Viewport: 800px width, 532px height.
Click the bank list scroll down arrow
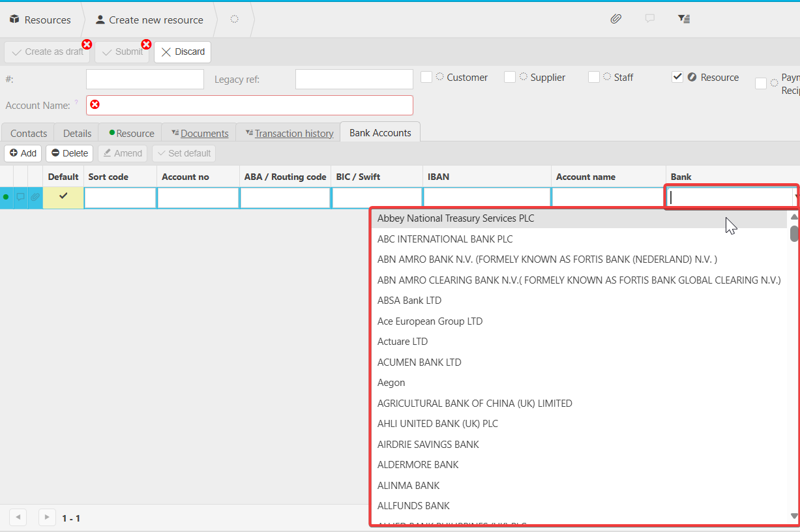[794, 516]
